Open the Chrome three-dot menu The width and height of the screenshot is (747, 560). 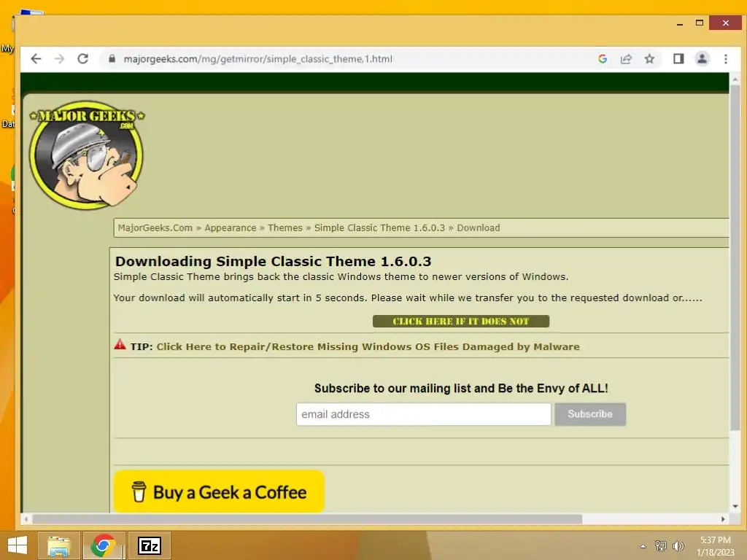click(x=726, y=58)
